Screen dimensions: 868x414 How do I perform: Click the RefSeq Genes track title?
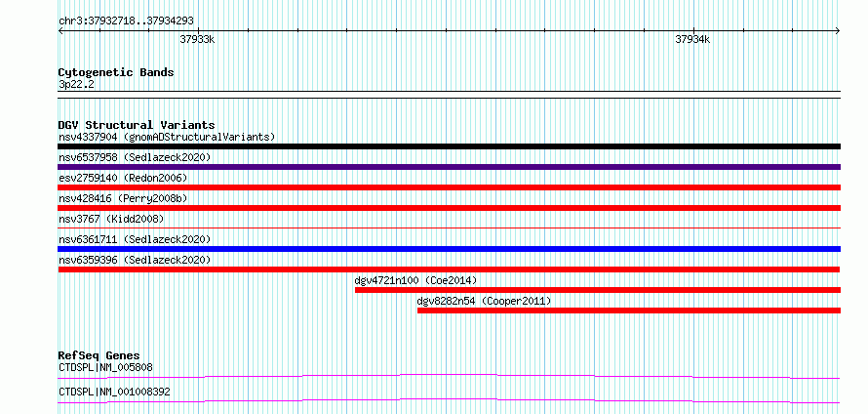click(x=99, y=355)
